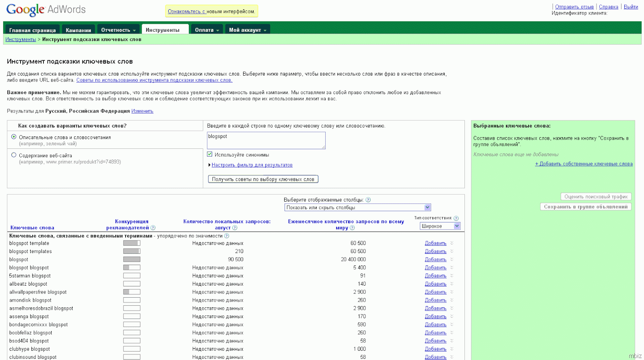Sort by Конкуренция рекламодателей column header
Image resolution: width=644 pixels, height=360 pixels.
pos(128,224)
